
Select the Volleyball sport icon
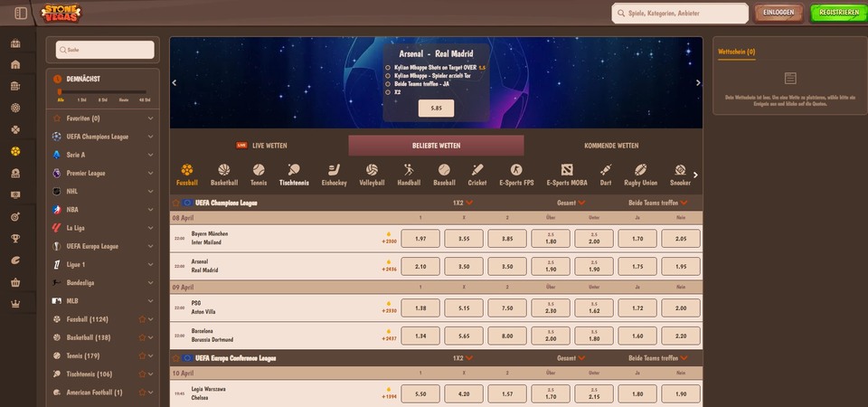[372, 170]
